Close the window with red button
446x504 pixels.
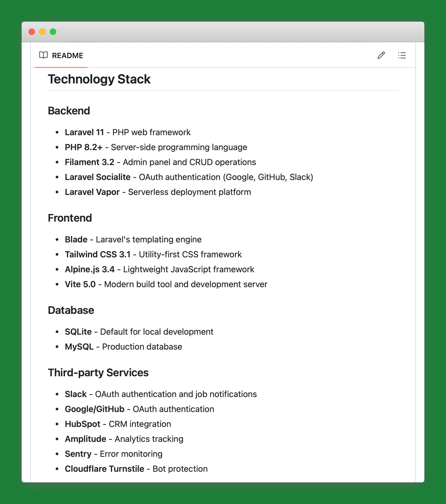pyautogui.click(x=32, y=32)
